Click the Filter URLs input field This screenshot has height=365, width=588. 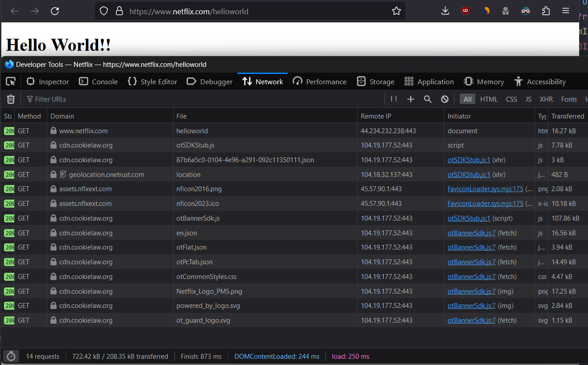pyautogui.click(x=205, y=99)
